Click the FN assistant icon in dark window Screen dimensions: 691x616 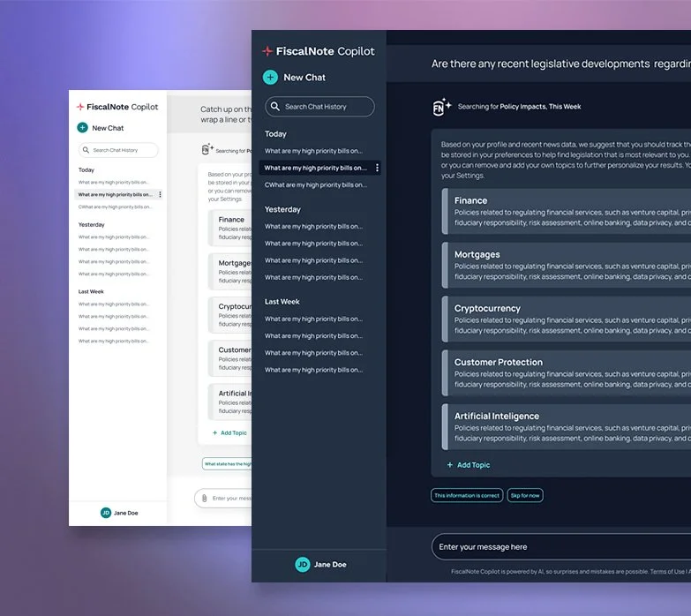[x=441, y=107]
